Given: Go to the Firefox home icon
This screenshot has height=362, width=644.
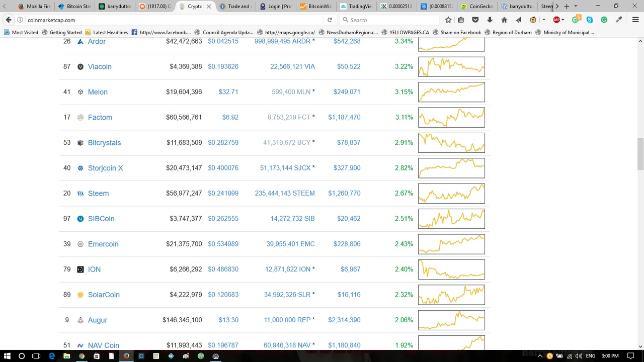Looking at the screenshot, I should [x=504, y=20].
